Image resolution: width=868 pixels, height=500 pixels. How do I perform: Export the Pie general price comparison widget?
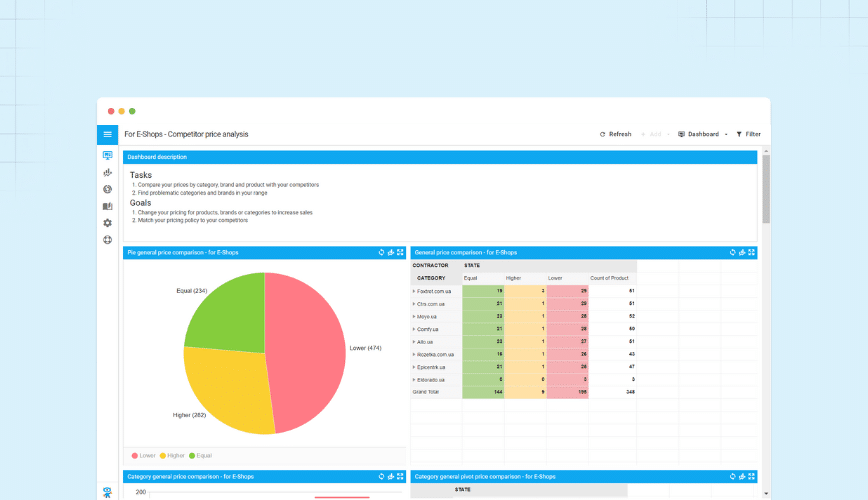[x=390, y=252]
